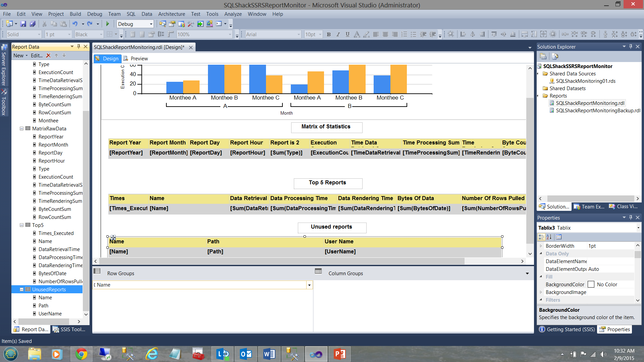
Task: Open the Architecture menu
Action: pyautogui.click(x=171, y=14)
